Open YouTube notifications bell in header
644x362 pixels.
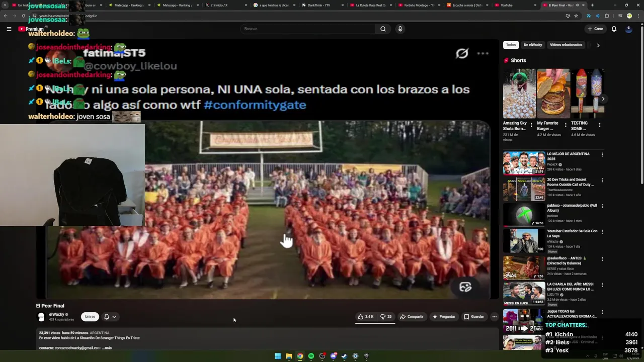614,29
